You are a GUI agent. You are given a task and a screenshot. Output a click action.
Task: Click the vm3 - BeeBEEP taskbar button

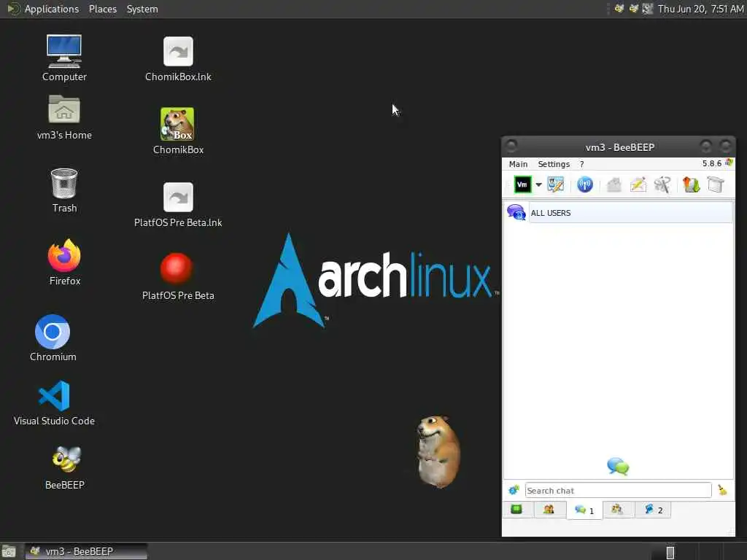[x=86, y=551]
